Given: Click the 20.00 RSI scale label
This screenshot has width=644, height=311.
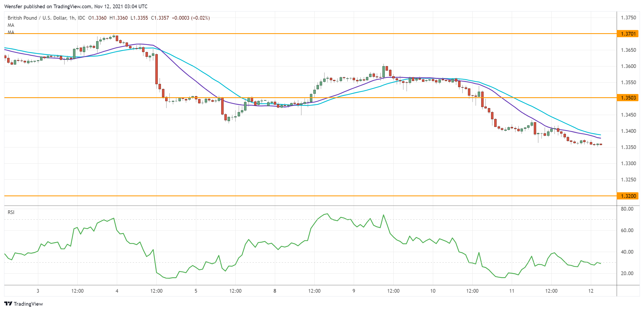Looking at the screenshot, I should coord(627,273).
